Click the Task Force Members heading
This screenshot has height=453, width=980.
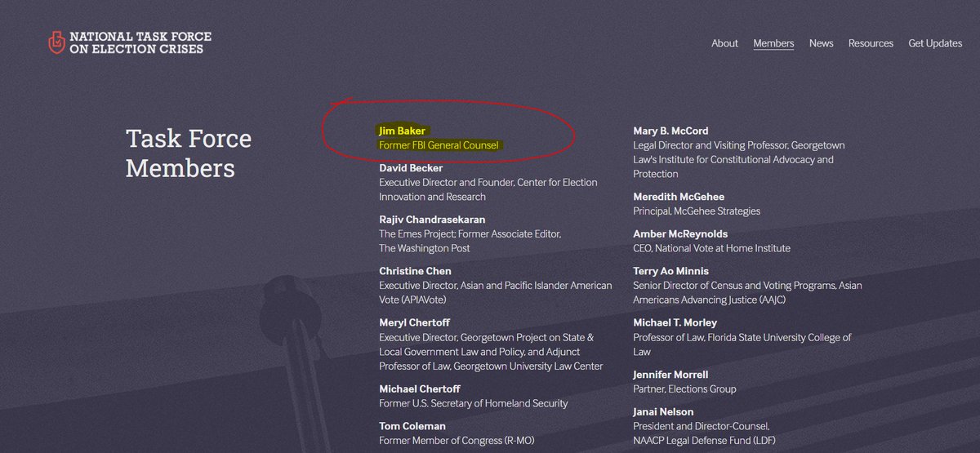click(x=189, y=153)
